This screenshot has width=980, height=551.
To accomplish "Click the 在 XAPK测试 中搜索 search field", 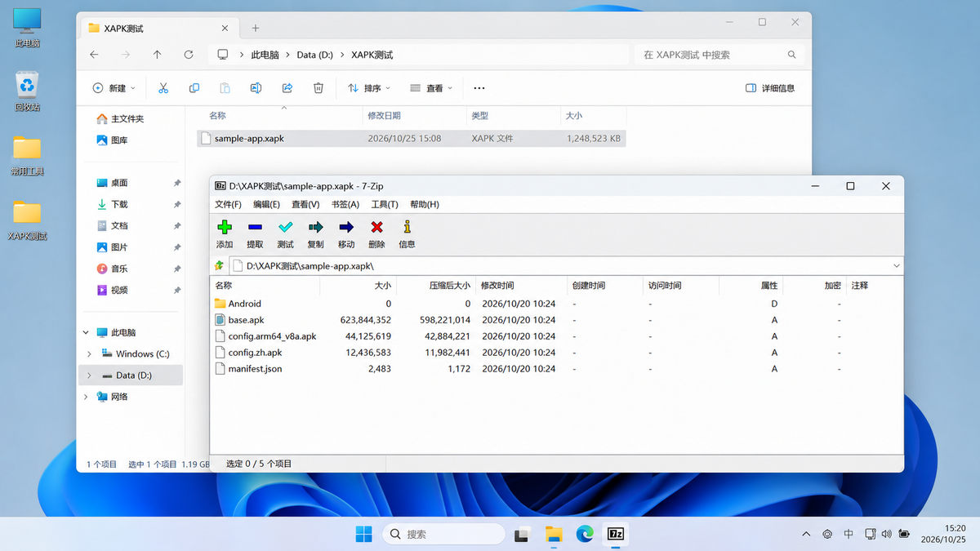I will tap(719, 55).
